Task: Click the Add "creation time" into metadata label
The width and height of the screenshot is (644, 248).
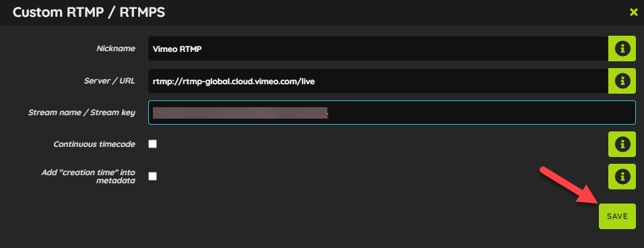Action: 88,176
